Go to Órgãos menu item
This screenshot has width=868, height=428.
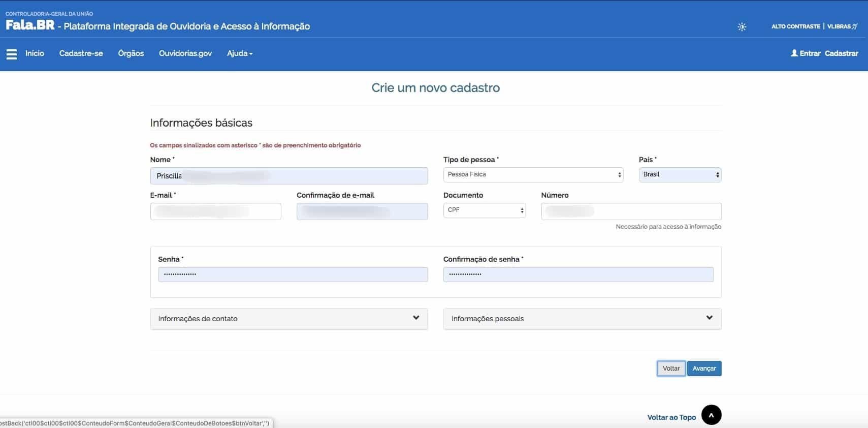click(131, 53)
